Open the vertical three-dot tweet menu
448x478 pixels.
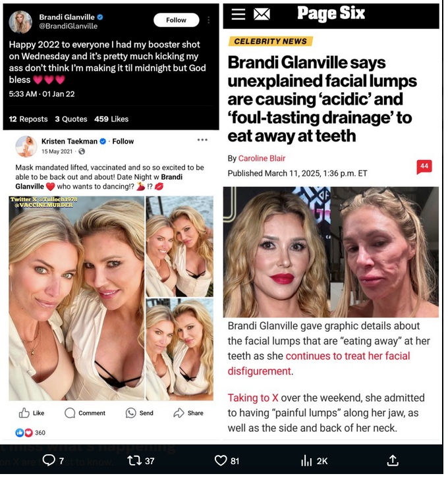(x=209, y=20)
